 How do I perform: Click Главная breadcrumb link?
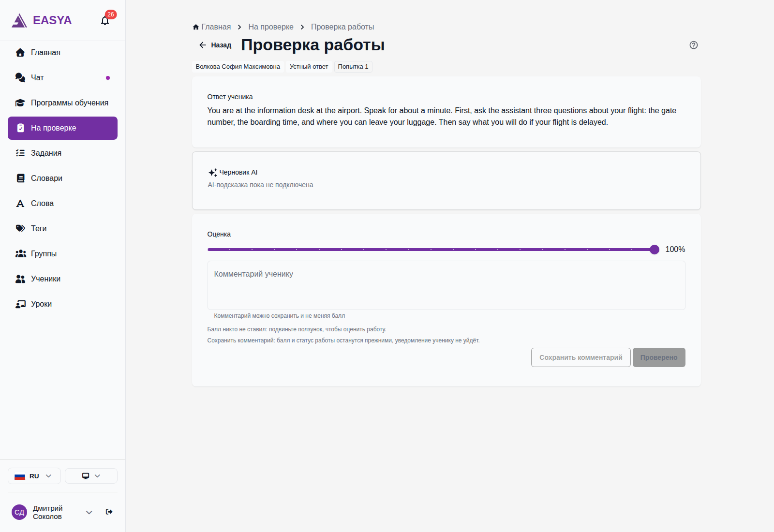pos(216,27)
